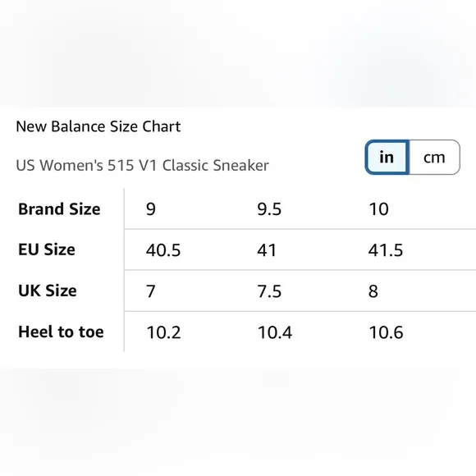Select Brand Size 9 cell
The image size is (476, 476).
pos(151,209)
